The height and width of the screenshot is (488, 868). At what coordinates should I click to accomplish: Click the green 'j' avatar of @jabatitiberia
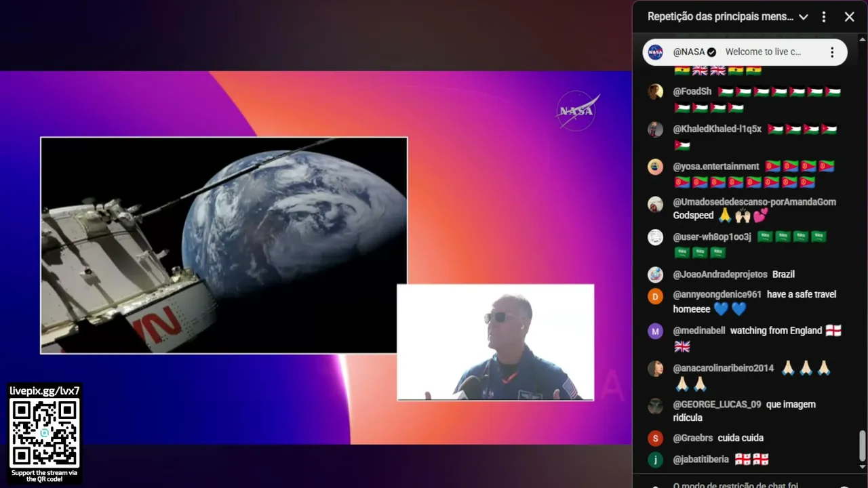tap(655, 460)
